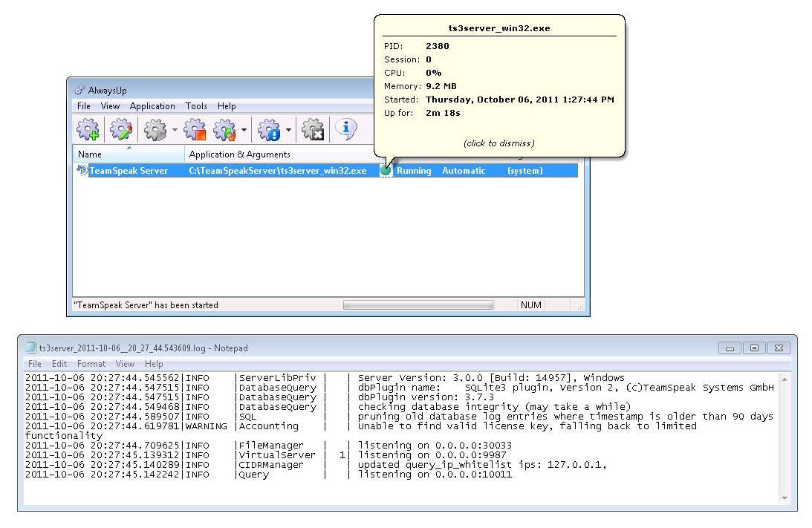The height and width of the screenshot is (528, 812).
Task: Dismiss tooltip via "(click to dismiss)" text
Action: pyautogui.click(x=498, y=143)
